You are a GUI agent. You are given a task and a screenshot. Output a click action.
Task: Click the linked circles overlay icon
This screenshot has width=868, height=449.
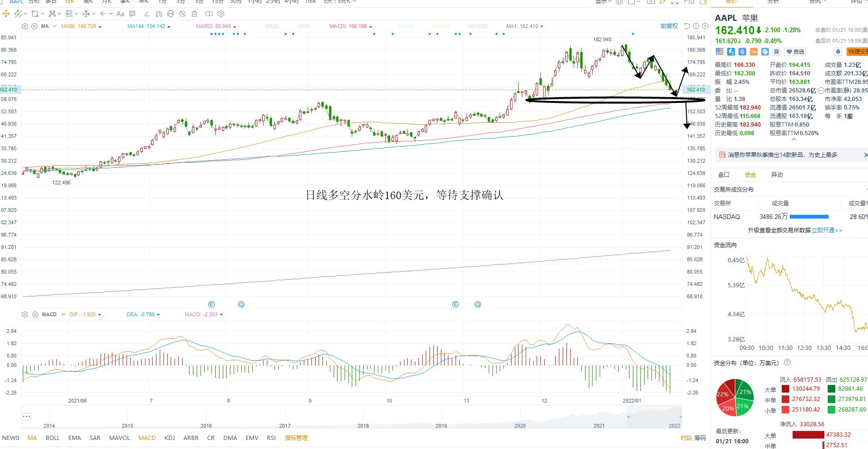209,14
